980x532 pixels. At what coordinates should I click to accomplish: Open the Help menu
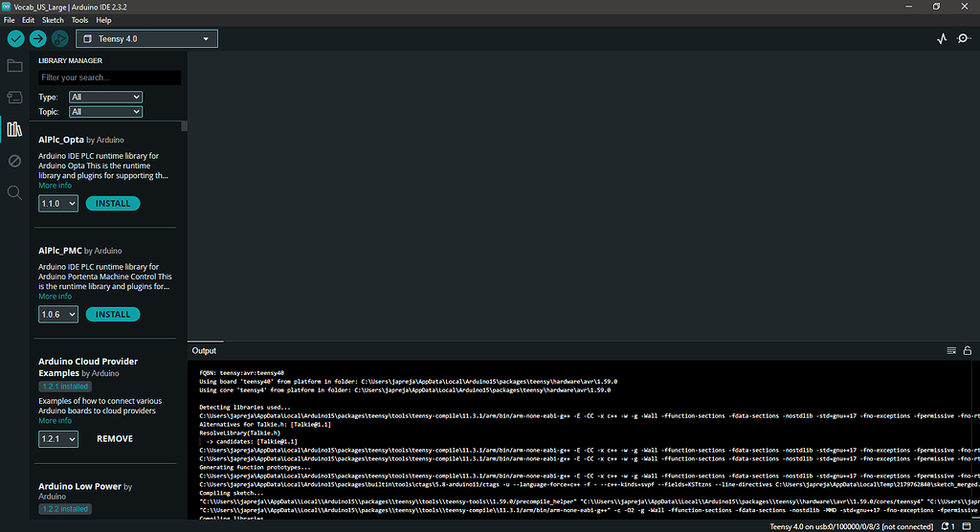coord(103,20)
